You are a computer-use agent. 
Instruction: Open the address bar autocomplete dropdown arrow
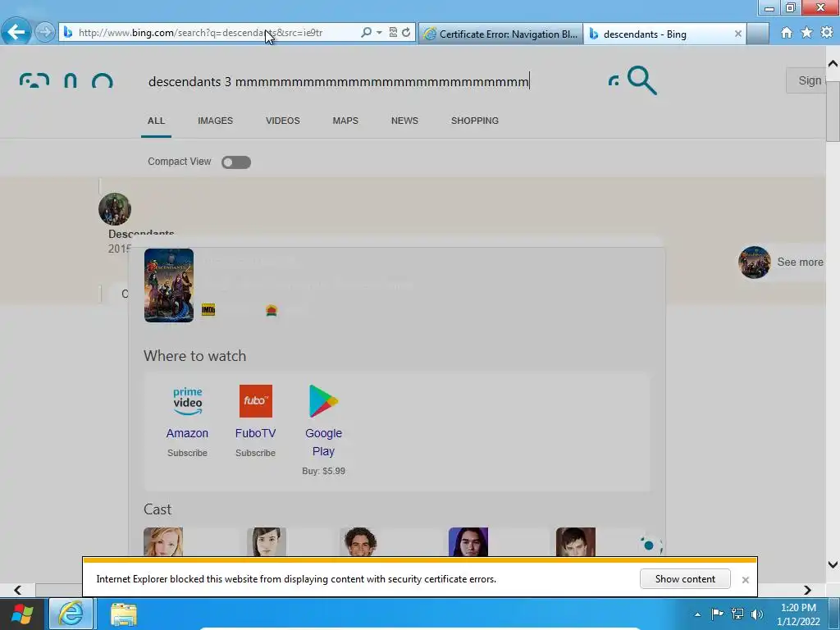[x=379, y=33]
